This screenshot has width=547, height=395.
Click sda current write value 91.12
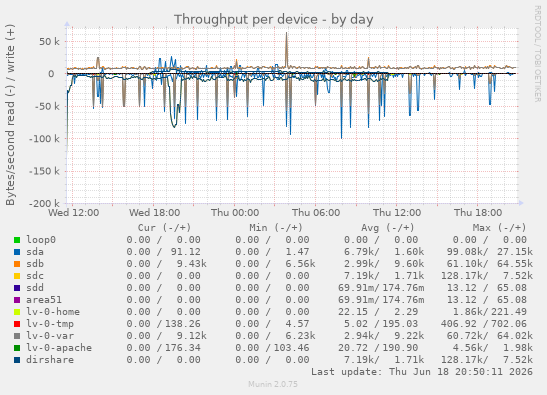(186, 252)
